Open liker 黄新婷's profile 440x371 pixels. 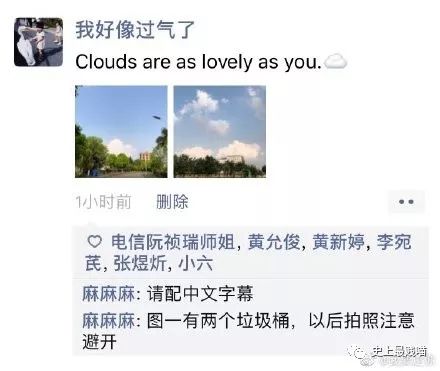coord(339,242)
